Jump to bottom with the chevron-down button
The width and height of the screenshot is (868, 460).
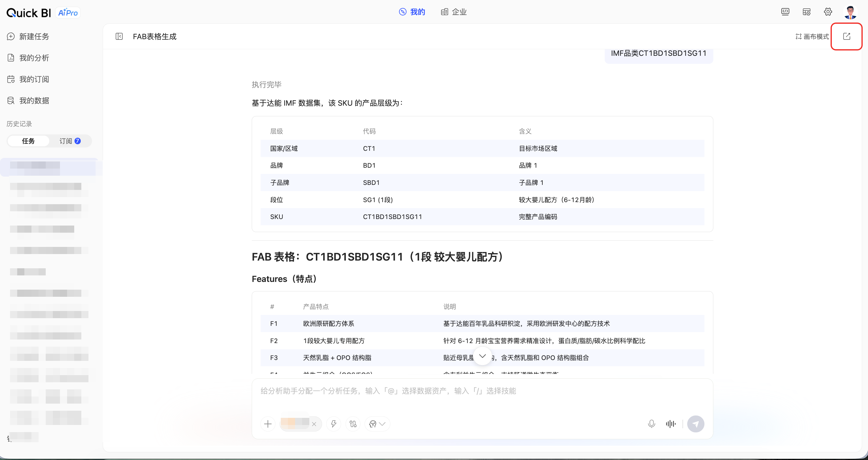pos(482,356)
